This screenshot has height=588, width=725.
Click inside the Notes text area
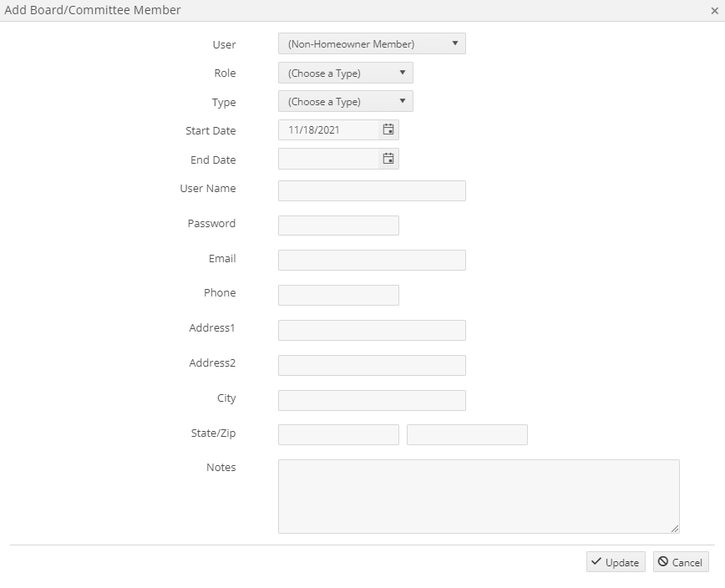tap(479, 496)
